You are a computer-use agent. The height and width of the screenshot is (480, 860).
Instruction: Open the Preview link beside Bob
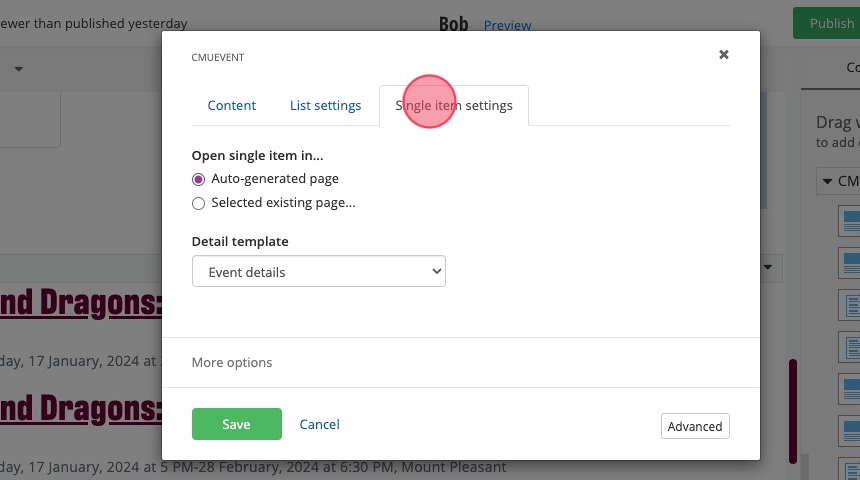507,25
